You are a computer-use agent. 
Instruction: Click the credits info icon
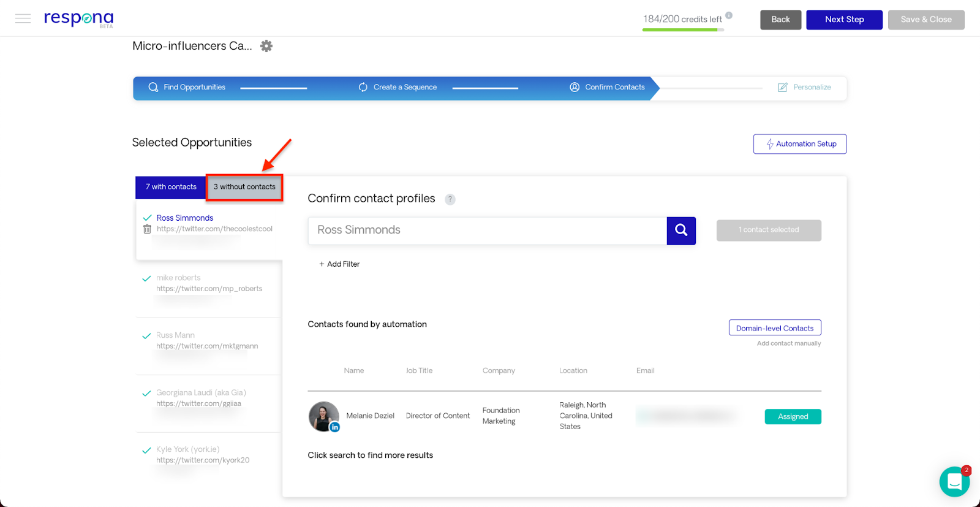click(x=729, y=15)
